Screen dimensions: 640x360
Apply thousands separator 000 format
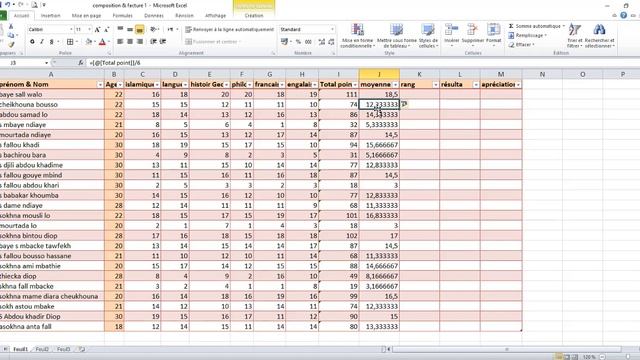[309, 42]
